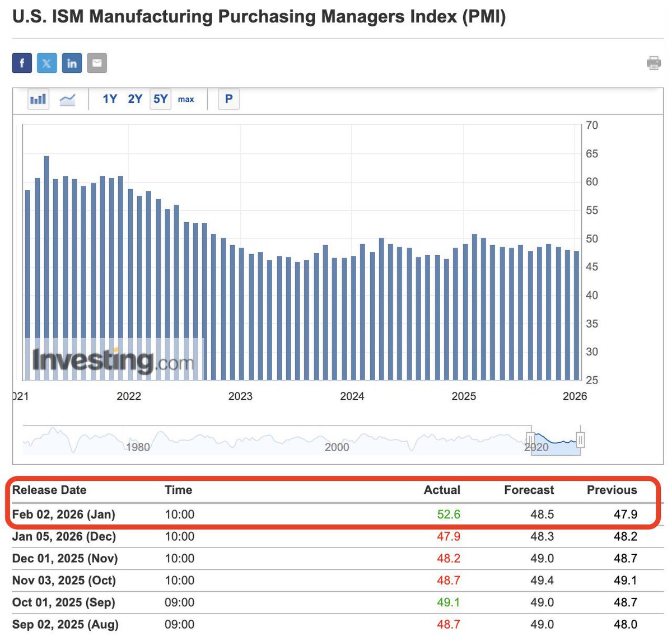Viewport: 672px width, 641px height.
Task: Switch to line chart view
Action: point(67,99)
